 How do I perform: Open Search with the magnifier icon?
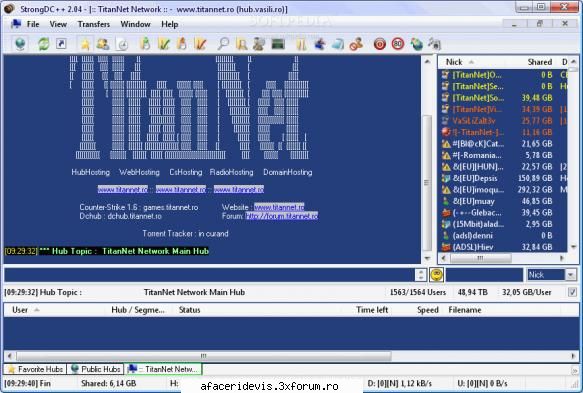pos(223,44)
